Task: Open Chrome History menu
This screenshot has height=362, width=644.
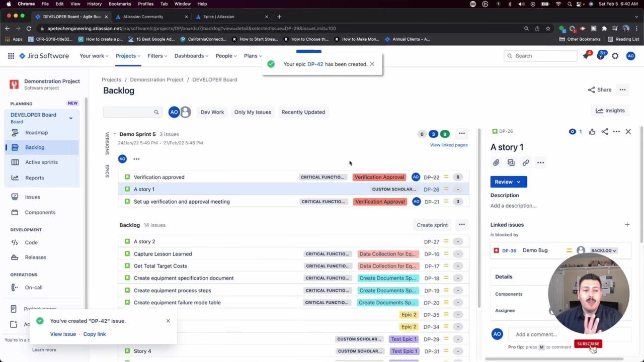Action: point(94,4)
